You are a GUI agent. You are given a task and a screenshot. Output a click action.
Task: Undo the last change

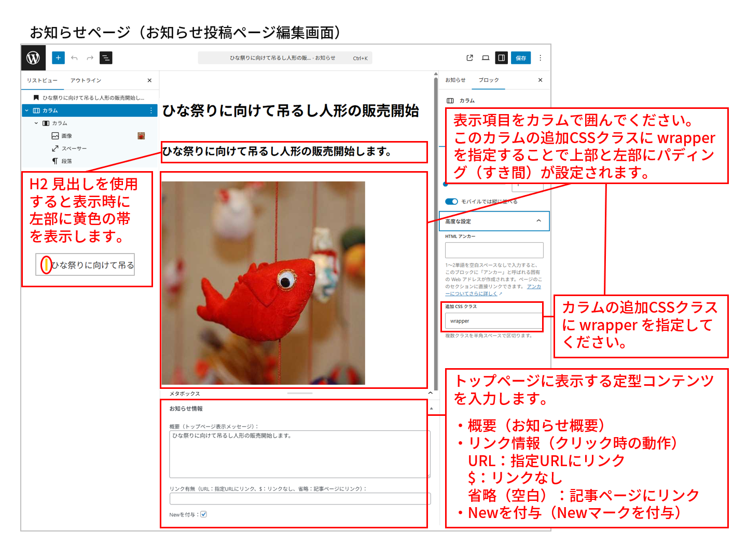tap(74, 58)
